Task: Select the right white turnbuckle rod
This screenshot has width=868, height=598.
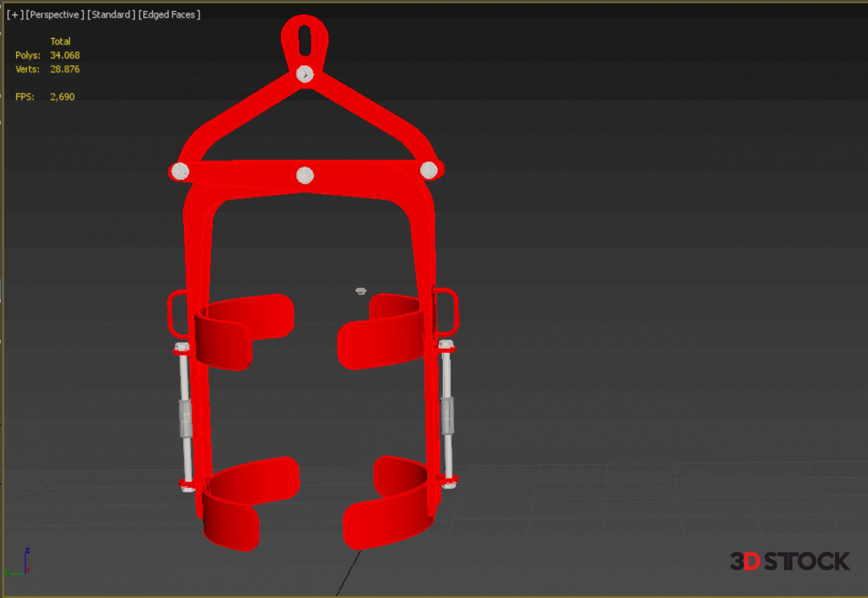Action: (x=447, y=414)
